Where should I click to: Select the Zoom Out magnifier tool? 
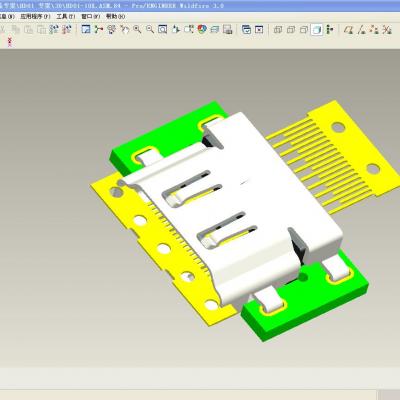tap(150, 29)
